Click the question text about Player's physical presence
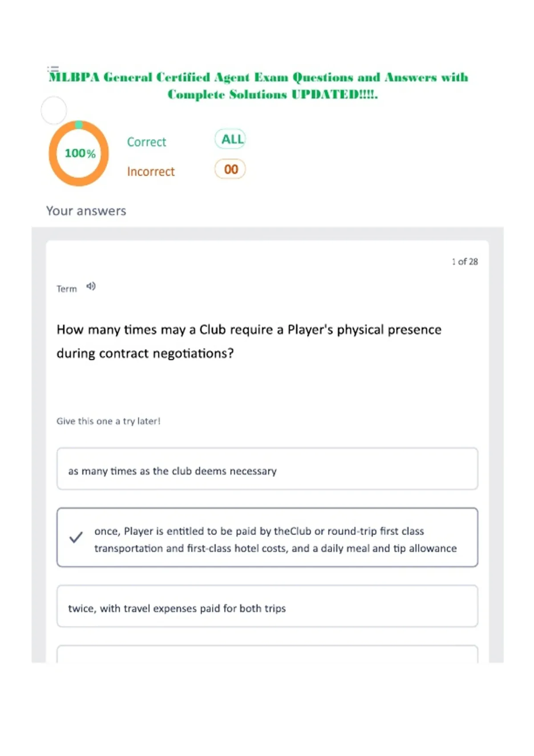The image size is (534, 756). 249,341
